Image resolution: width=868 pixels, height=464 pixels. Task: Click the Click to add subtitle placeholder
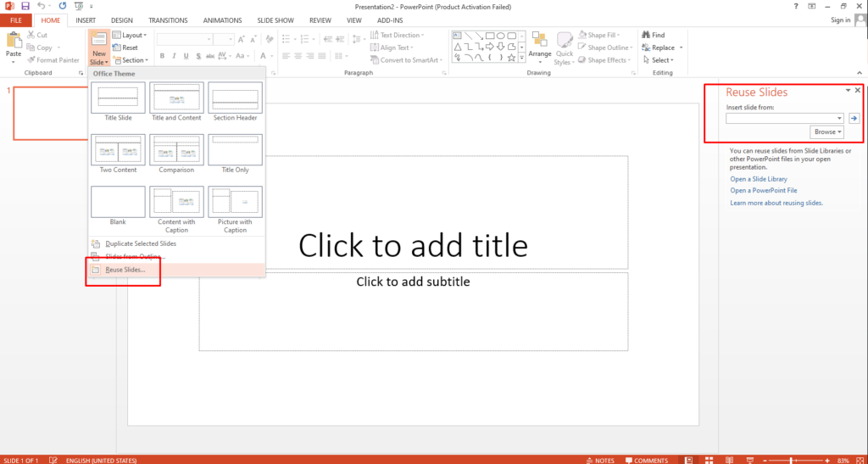(414, 311)
